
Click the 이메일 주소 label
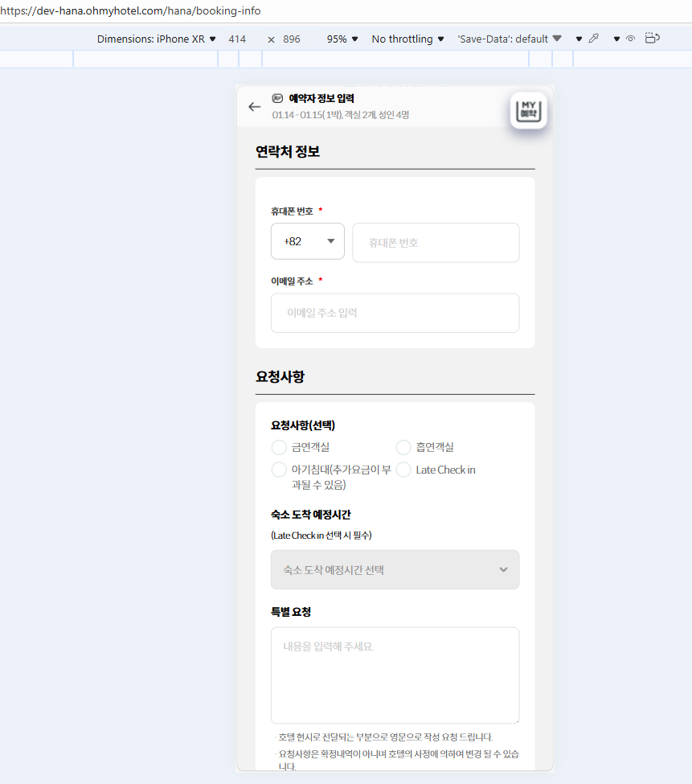(292, 281)
